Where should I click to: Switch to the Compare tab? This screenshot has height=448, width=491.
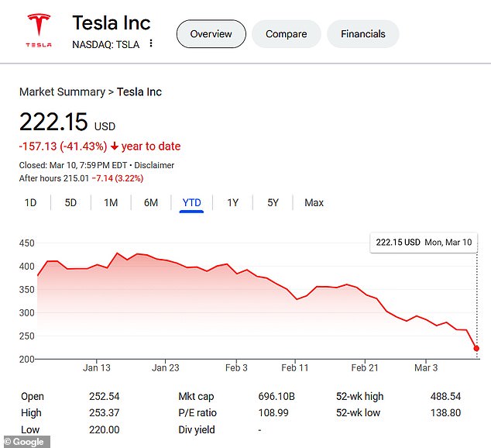click(286, 34)
